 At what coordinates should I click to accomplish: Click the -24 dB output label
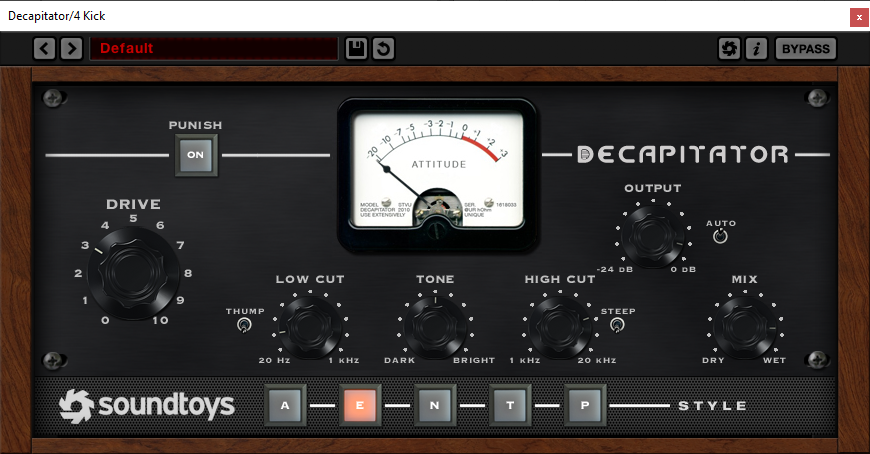[615, 269]
